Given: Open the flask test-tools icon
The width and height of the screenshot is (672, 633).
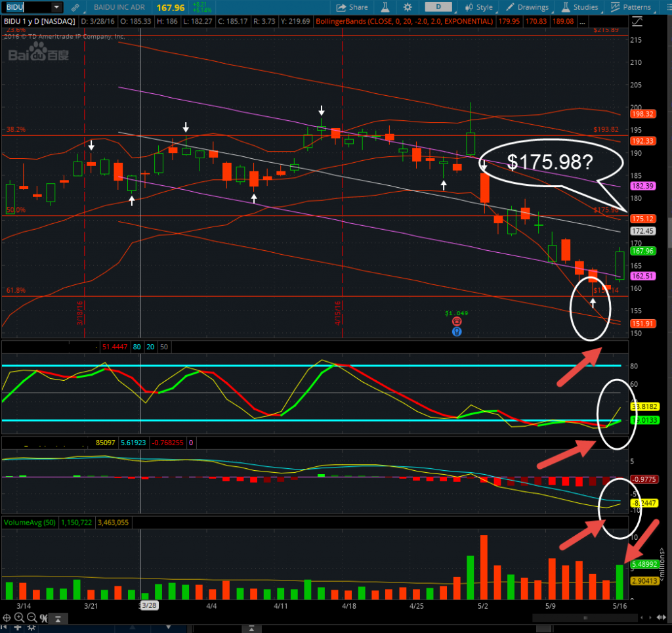Looking at the screenshot, I should click(385, 7).
